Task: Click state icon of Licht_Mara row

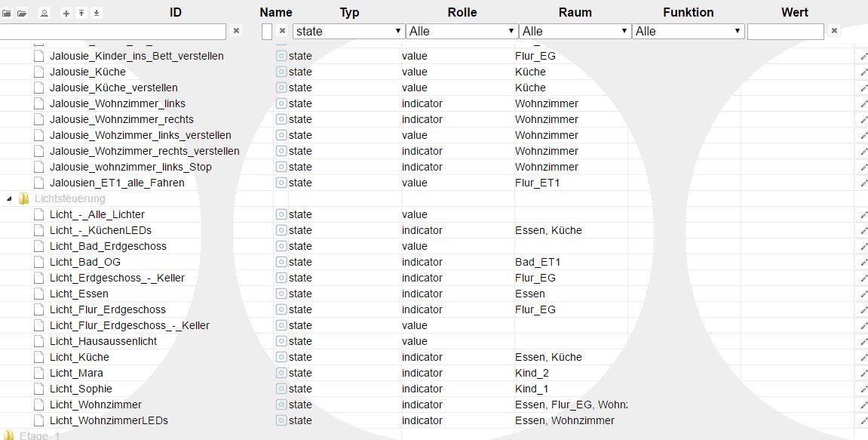Action: pyautogui.click(x=281, y=373)
